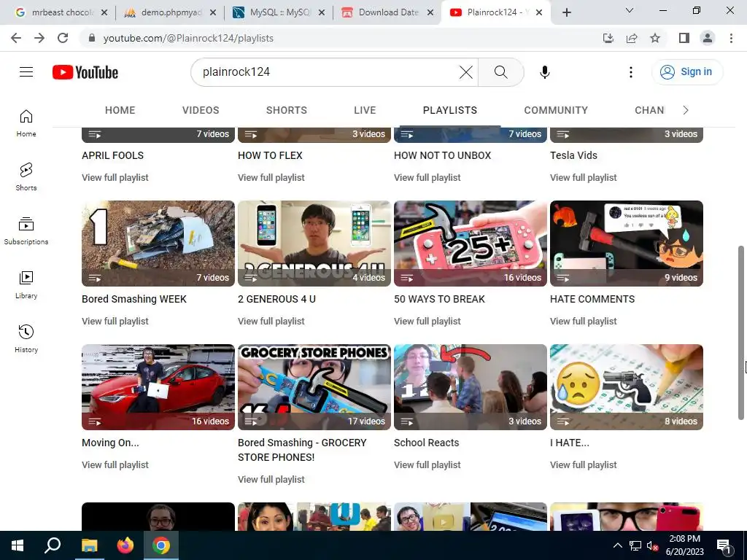This screenshot has height=560, width=747.
Task: Click the address bar URL
Action: (188, 38)
